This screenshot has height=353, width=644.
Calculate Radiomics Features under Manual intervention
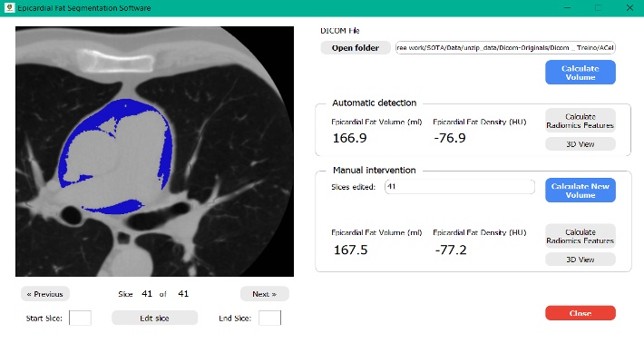point(580,236)
